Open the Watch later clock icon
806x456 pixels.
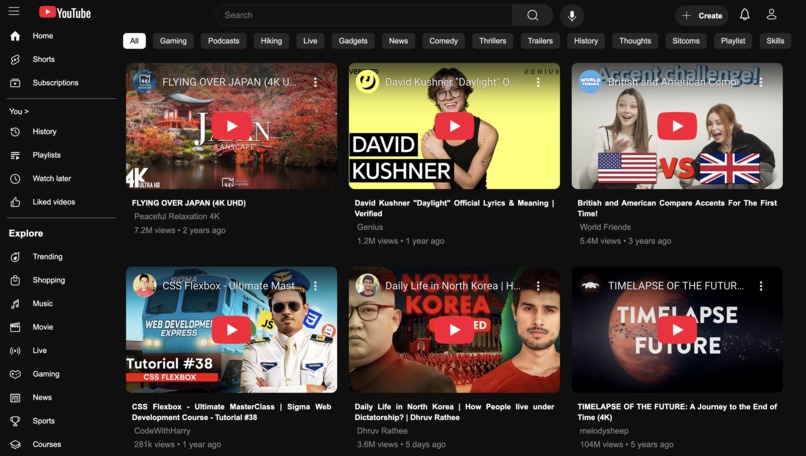pyautogui.click(x=15, y=179)
